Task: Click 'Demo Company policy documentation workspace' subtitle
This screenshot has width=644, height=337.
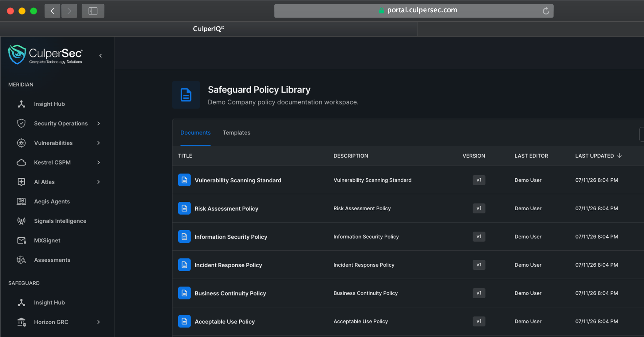Action: pyautogui.click(x=283, y=102)
